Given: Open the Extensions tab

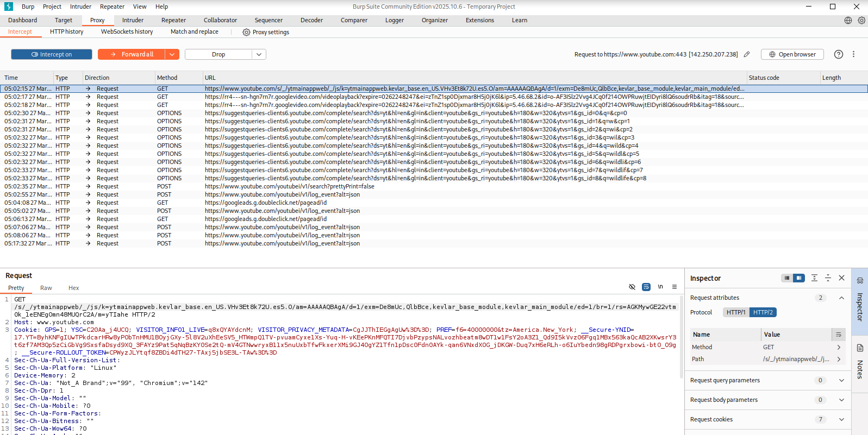Looking at the screenshot, I should tap(480, 20).
